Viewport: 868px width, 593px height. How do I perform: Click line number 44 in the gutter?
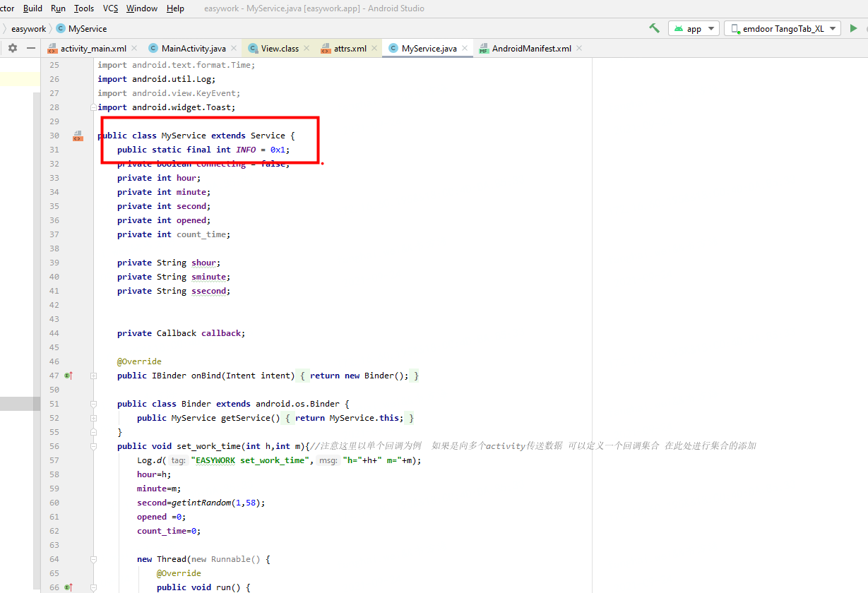(x=54, y=333)
